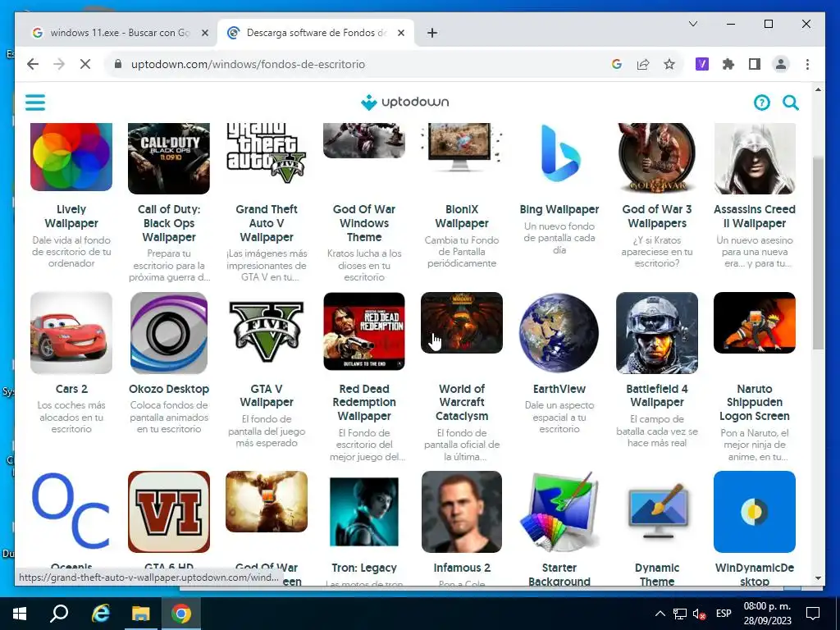Open Naruto Shippuden Logon Screen icon
Viewport: 840px width, 630px height.
point(755,322)
